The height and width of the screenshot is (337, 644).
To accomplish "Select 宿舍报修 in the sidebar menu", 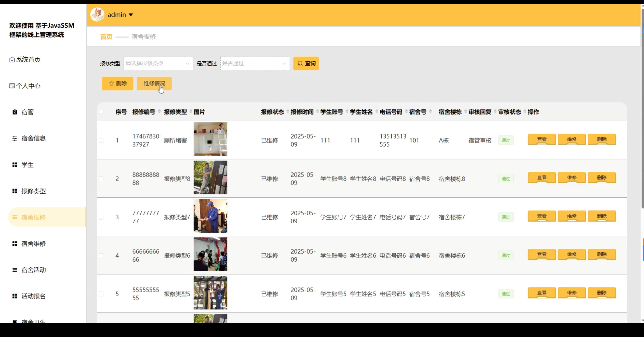I will (34, 217).
